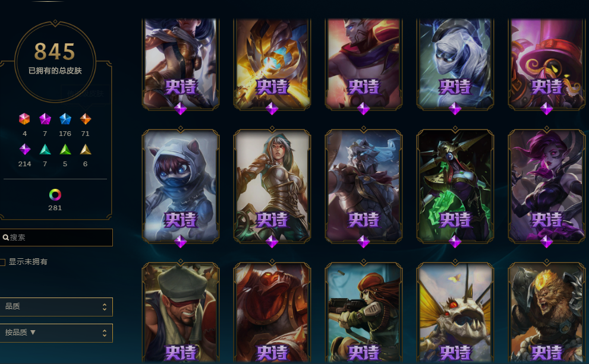Click the rainbow chroma ring icon above 281
Screen dimensions: 589x364
coord(55,195)
